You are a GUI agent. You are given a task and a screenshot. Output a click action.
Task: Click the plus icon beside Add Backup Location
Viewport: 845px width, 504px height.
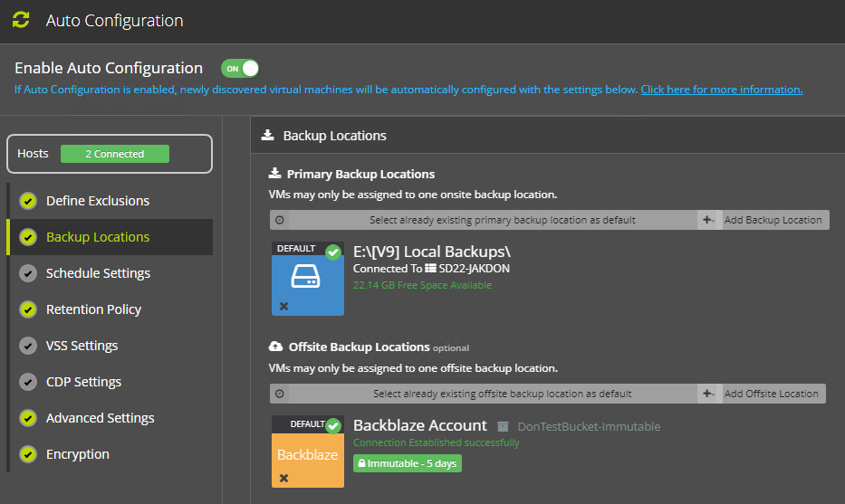pos(708,220)
